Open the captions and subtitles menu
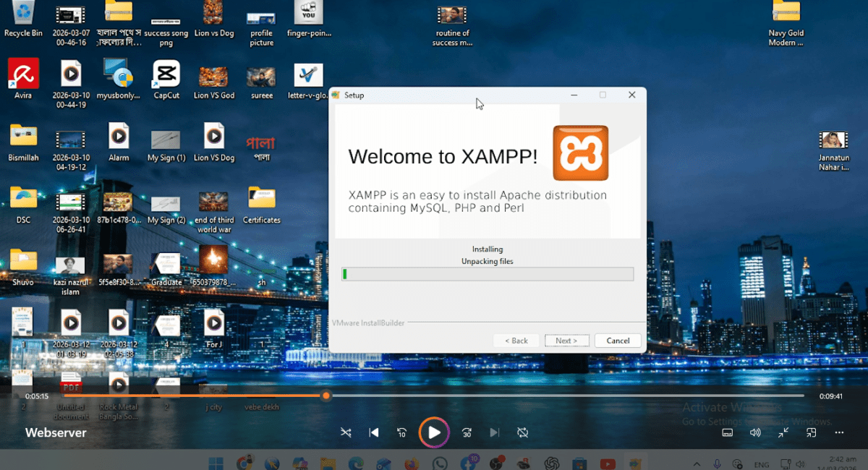868x470 pixels. click(x=728, y=432)
